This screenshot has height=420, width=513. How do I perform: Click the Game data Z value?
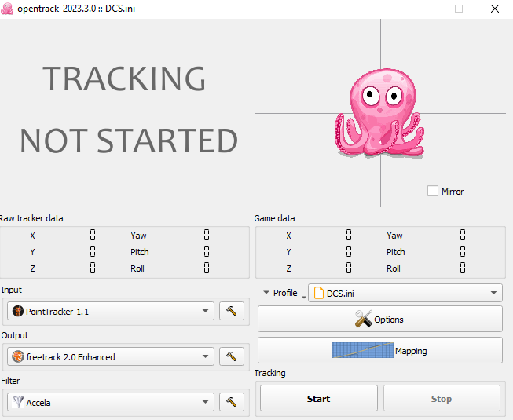(349, 268)
